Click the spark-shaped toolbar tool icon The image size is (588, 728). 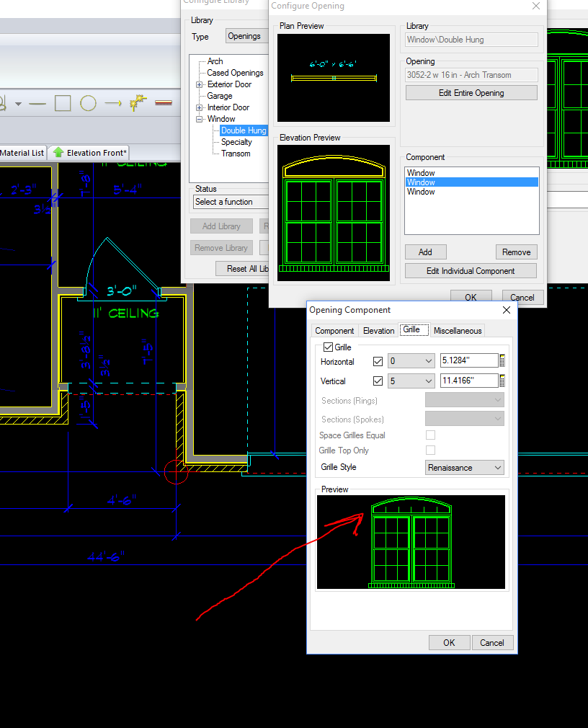click(136, 103)
